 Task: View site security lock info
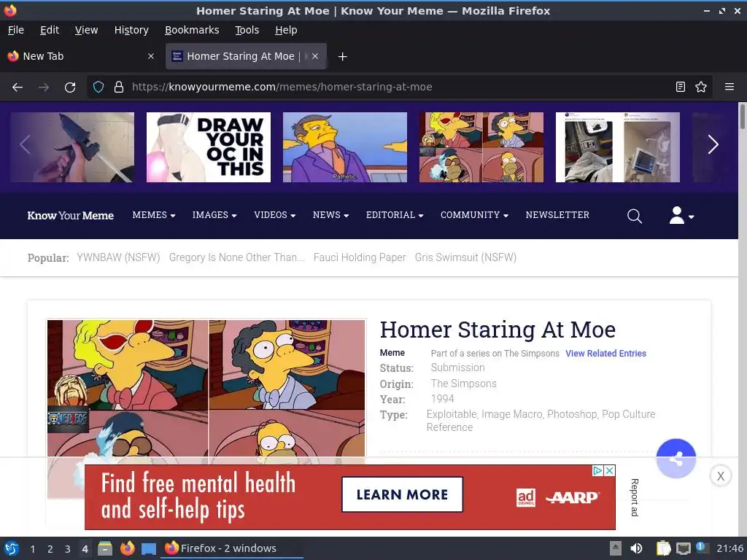pos(119,87)
